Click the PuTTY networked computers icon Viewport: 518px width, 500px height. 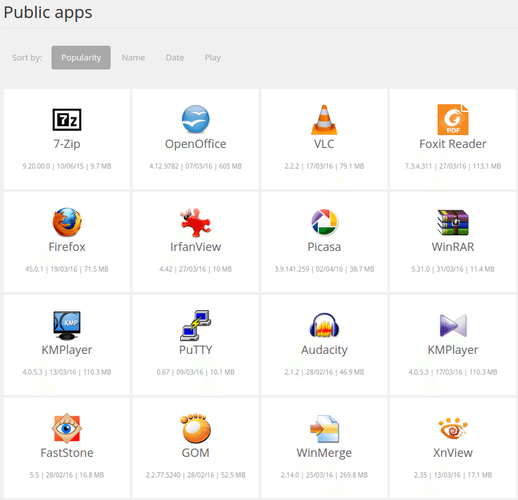click(x=195, y=325)
